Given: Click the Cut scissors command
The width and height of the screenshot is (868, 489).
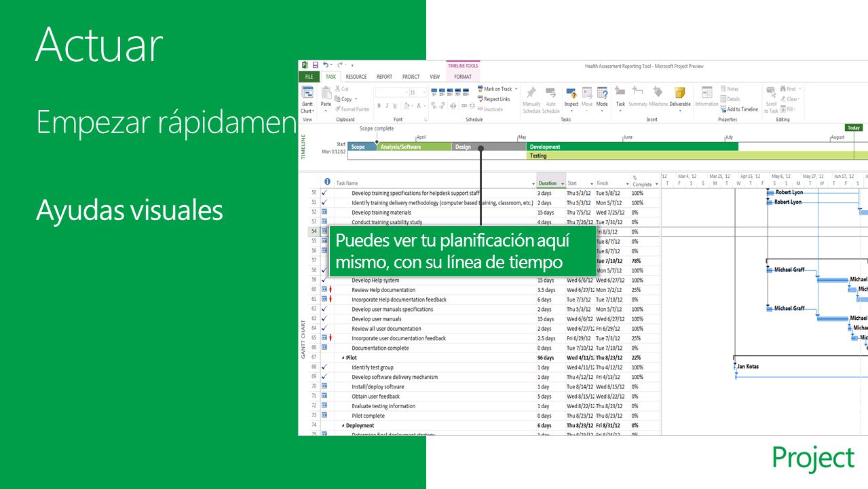Looking at the screenshot, I should click(x=341, y=89).
